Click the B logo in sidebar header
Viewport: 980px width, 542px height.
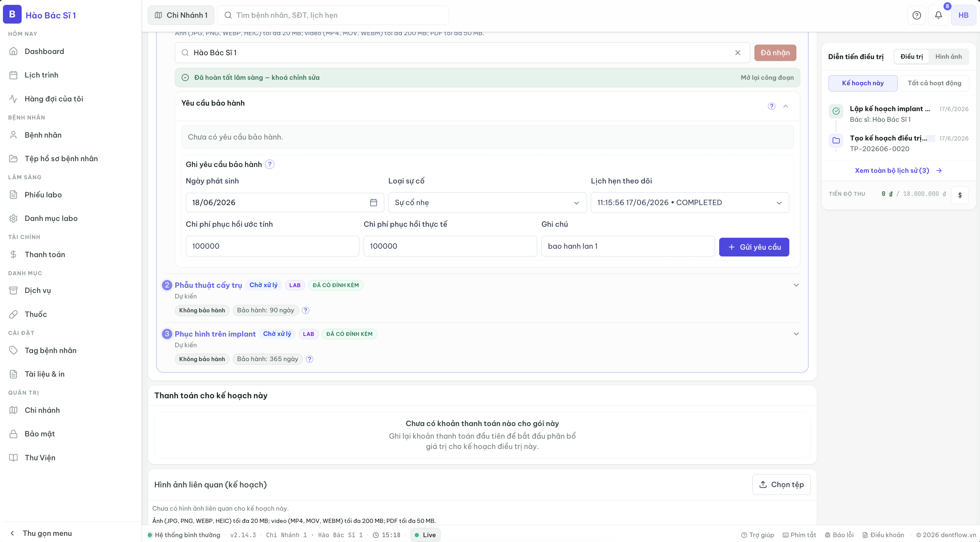[x=12, y=15]
